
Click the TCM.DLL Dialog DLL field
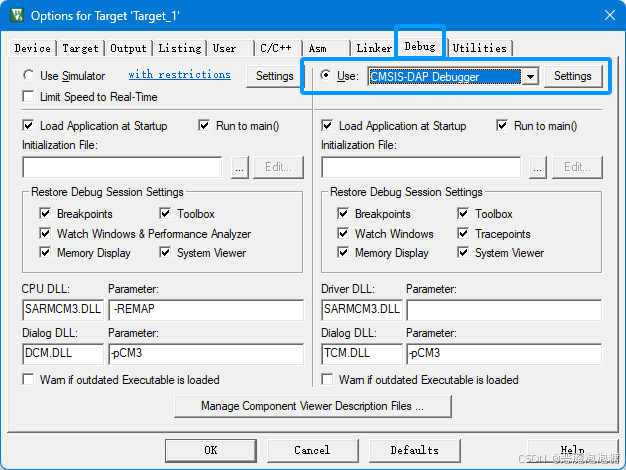click(x=362, y=354)
